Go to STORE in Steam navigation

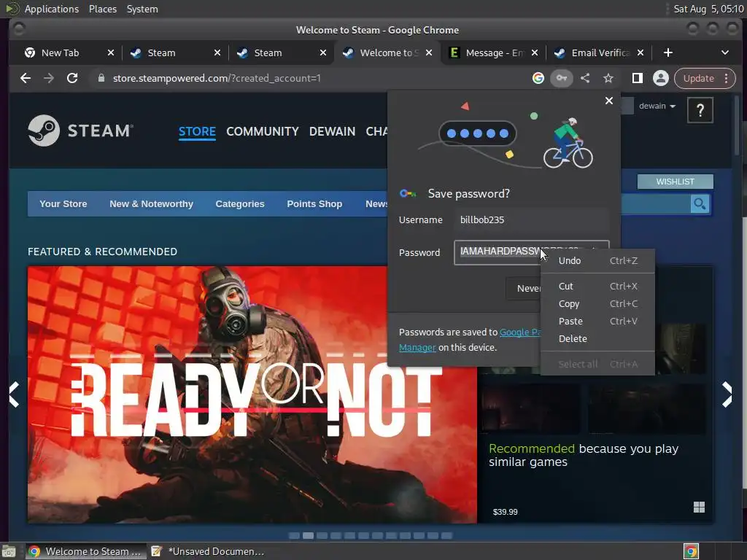[x=197, y=131]
